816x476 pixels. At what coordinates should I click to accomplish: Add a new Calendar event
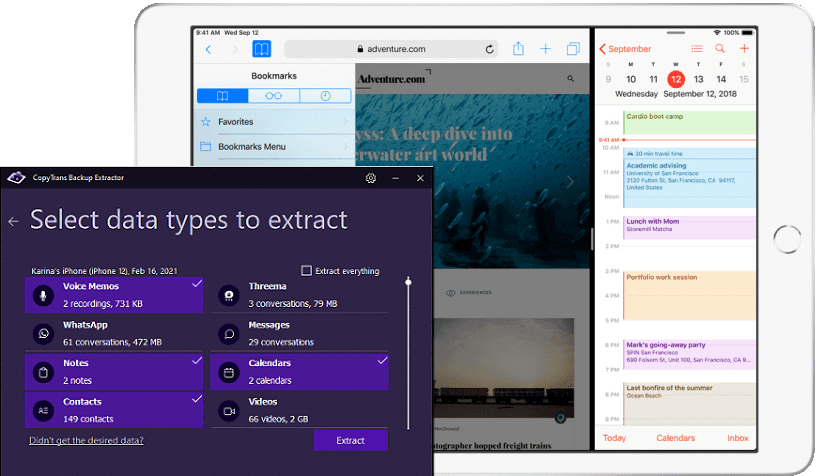[x=744, y=48]
